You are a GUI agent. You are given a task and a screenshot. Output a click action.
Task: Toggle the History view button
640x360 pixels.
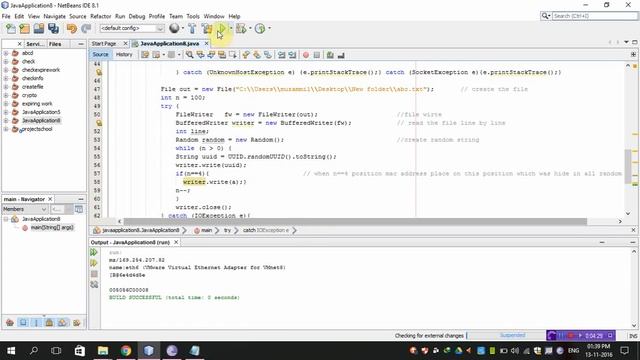(124, 54)
